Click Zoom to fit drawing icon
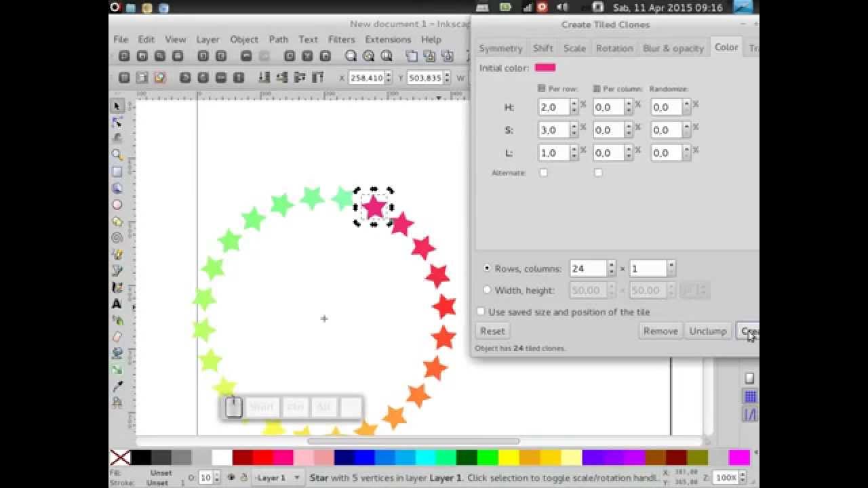 [368, 56]
